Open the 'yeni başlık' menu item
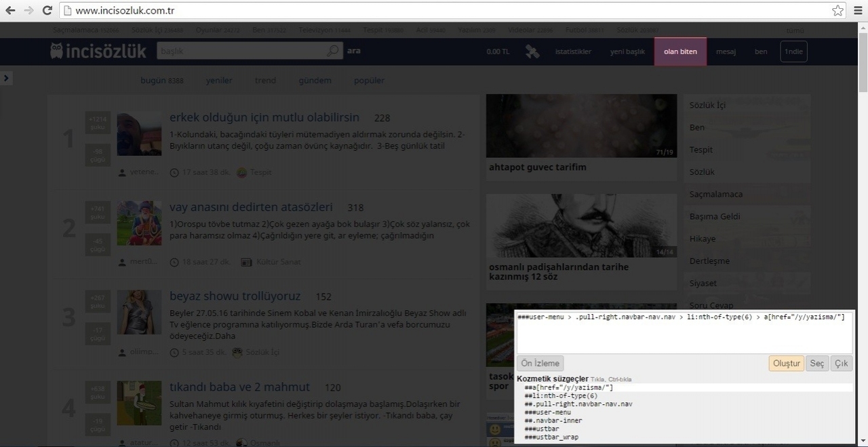 (627, 52)
